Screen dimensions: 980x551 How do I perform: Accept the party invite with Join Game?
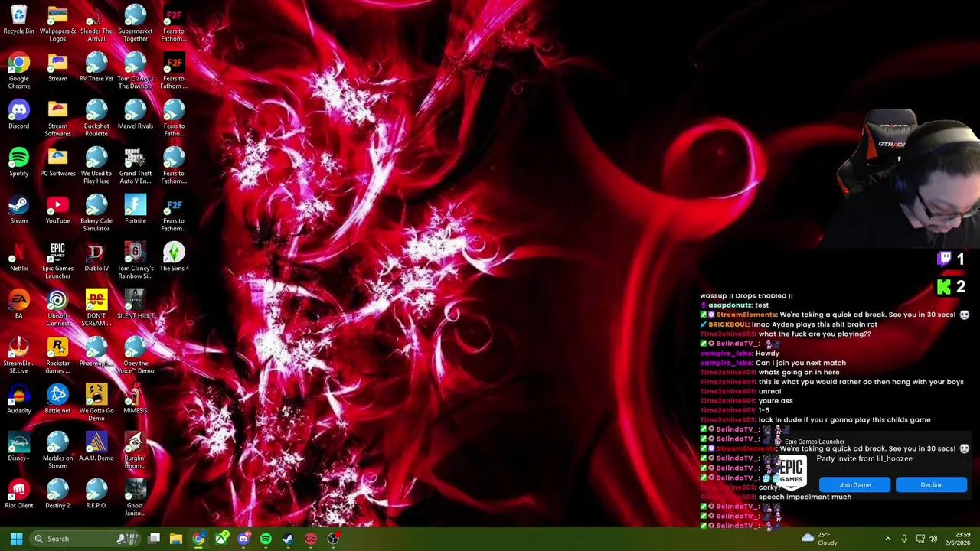coord(855,484)
